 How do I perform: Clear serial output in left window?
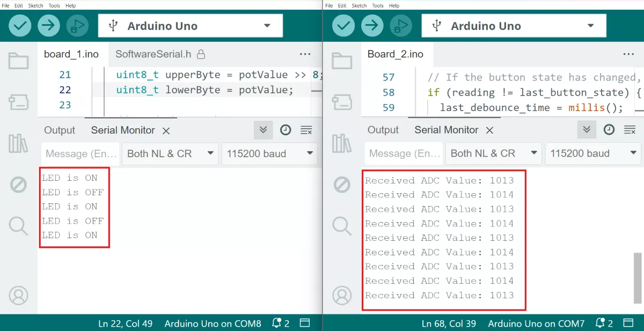point(306,130)
